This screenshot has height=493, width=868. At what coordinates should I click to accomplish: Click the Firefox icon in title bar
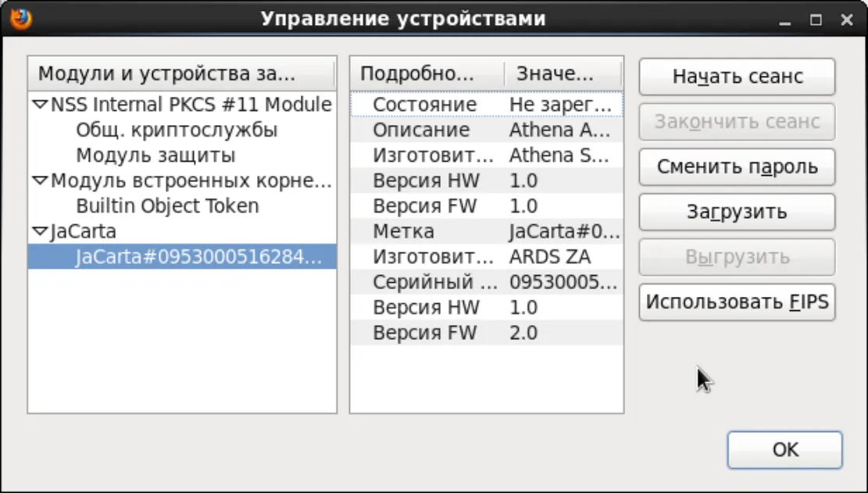pyautogui.click(x=20, y=19)
